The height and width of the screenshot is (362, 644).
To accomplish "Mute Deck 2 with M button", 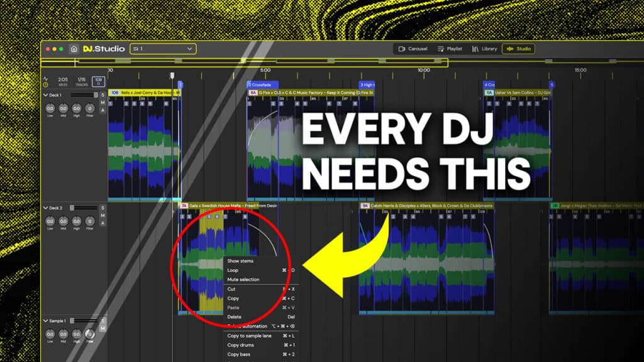I will coord(103,215).
